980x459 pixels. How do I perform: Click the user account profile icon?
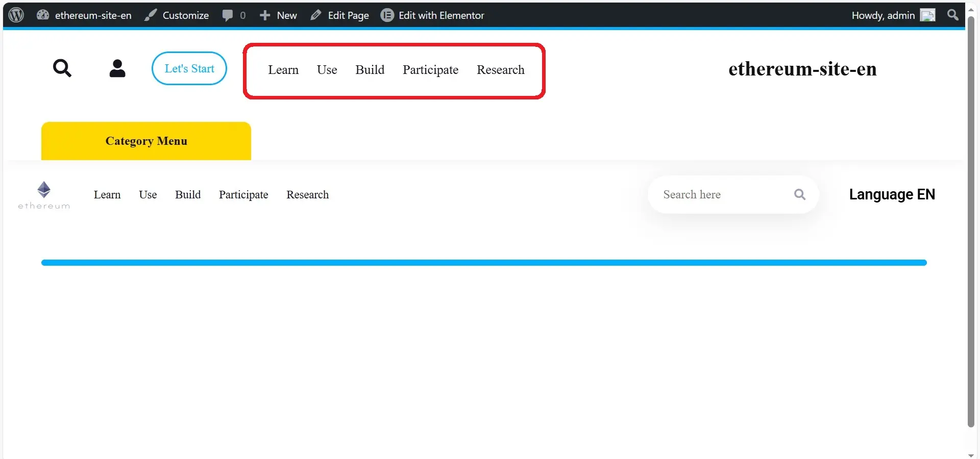tap(117, 68)
